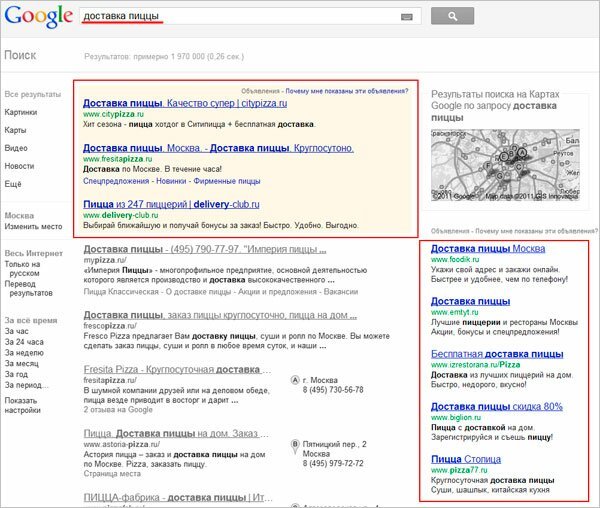Viewport: 600px width, 508px height.
Task: Click Почему мне показаны эти объявления above top ads
Action: point(347,91)
